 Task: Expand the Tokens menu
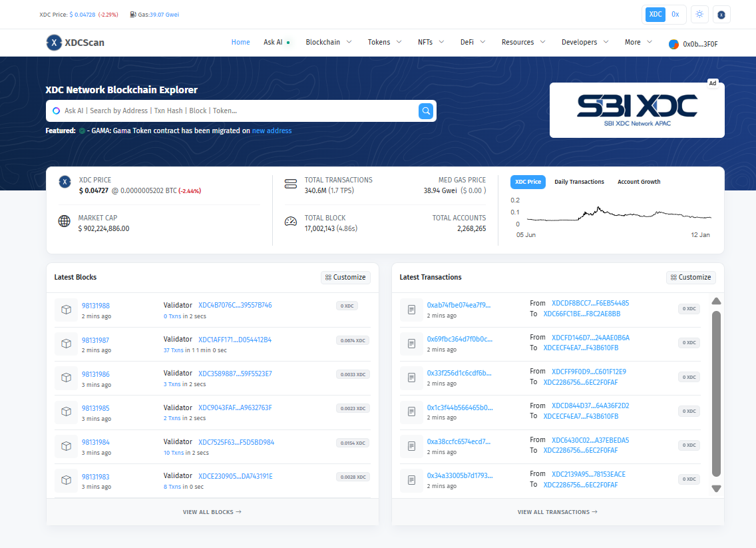[x=384, y=43]
